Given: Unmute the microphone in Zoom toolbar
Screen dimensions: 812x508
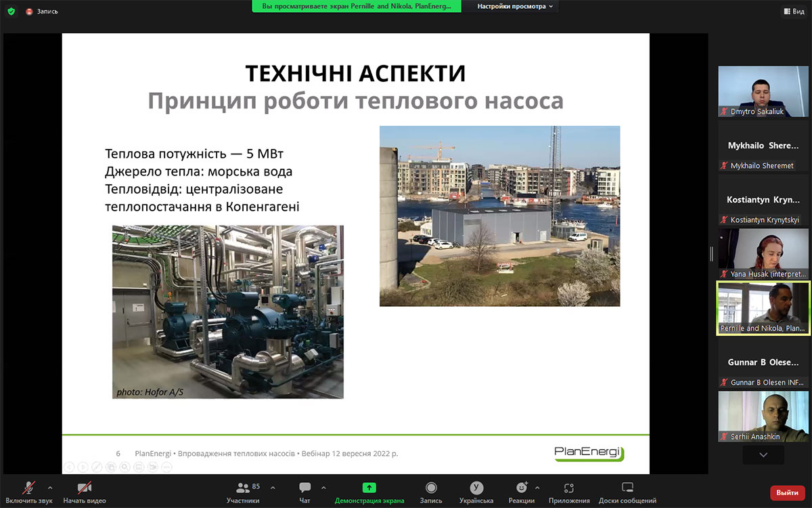Looking at the screenshot, I should click(x=29, y=492).
